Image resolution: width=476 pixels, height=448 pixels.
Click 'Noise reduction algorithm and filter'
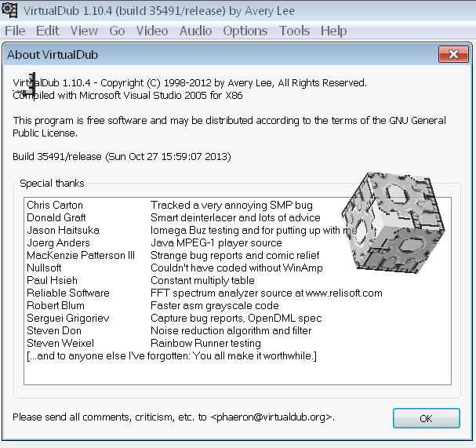click(x=231, y=331)
